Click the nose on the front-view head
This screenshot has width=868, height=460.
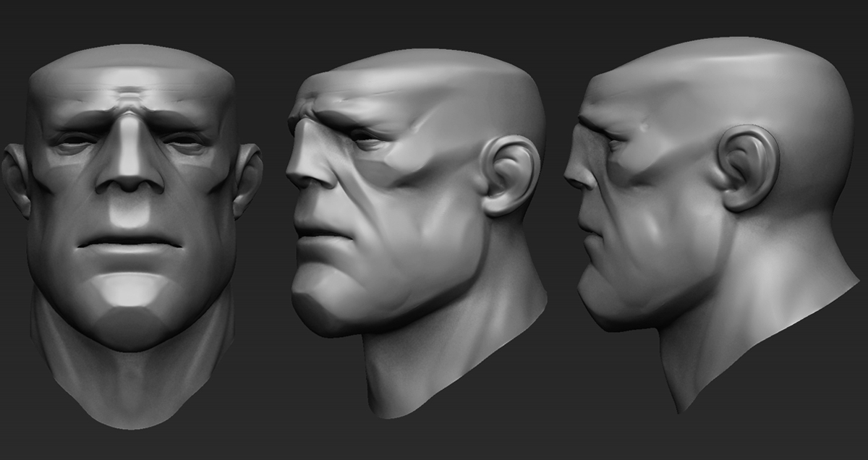click(x=130, y=174)
